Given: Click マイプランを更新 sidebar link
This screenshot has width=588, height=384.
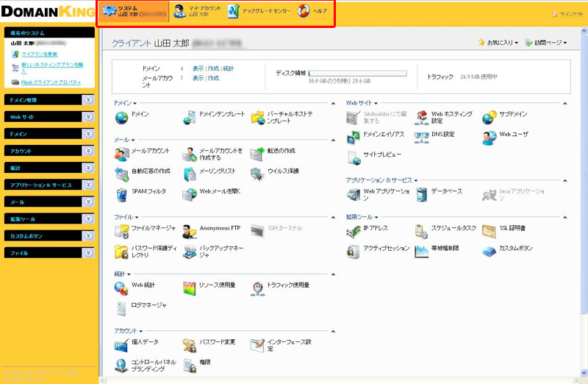Looking at the screenshot, I should point(40,54).
